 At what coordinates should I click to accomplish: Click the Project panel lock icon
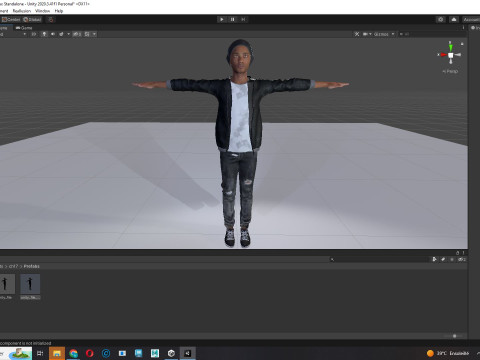point(457,253)
